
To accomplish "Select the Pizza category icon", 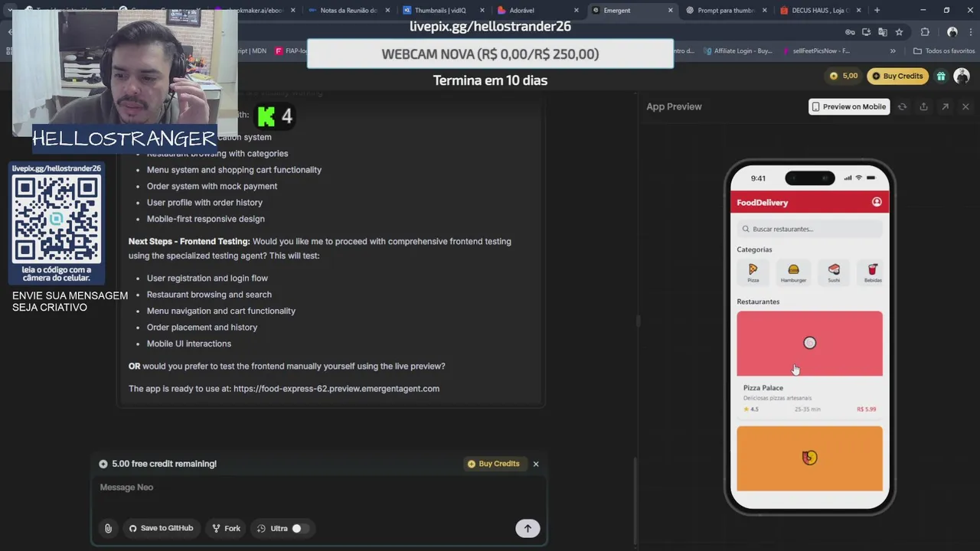I will [753, 272].
